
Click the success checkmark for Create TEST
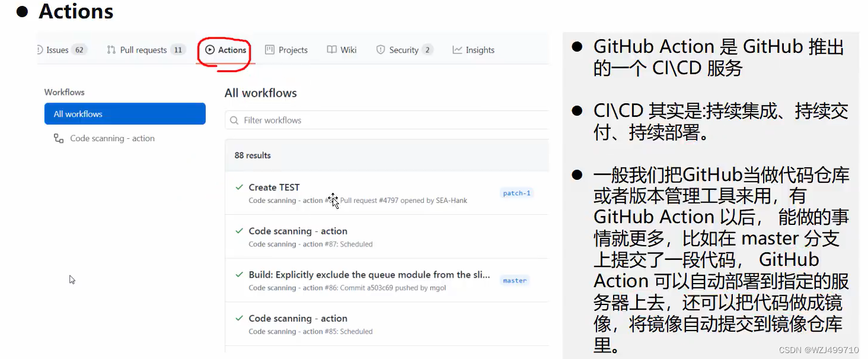240,187
